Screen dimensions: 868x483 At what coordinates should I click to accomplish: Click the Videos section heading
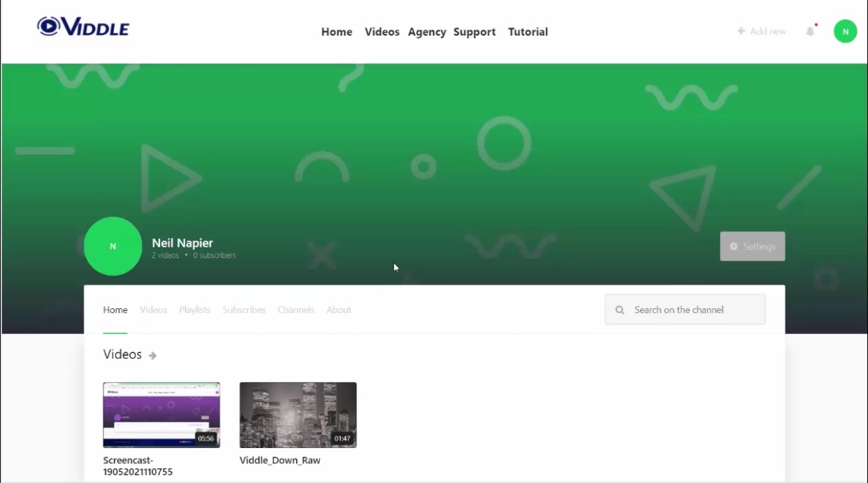pos(122,354)
